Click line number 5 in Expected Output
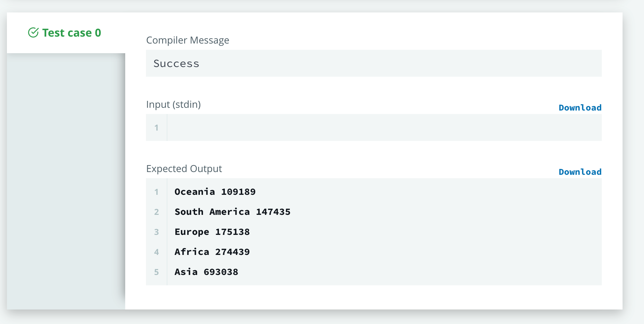 coord(156,272)
